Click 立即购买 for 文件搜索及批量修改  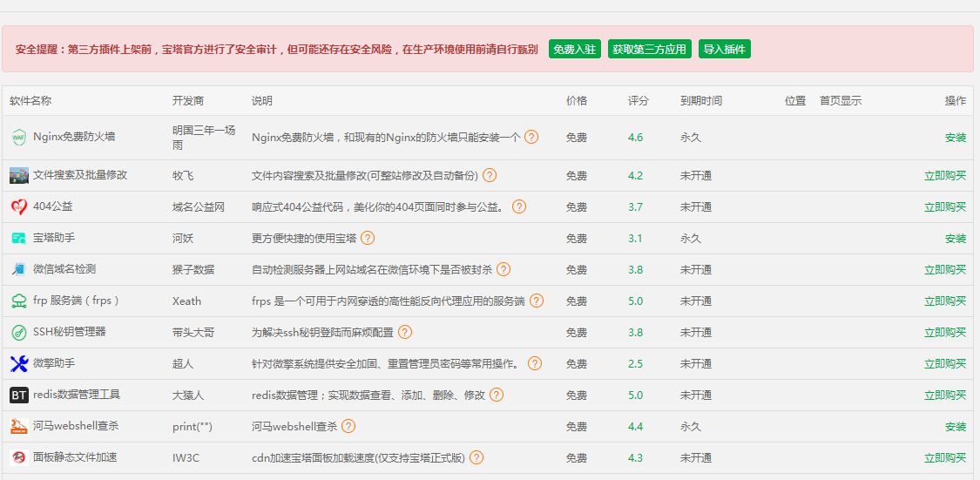point(945,176)
